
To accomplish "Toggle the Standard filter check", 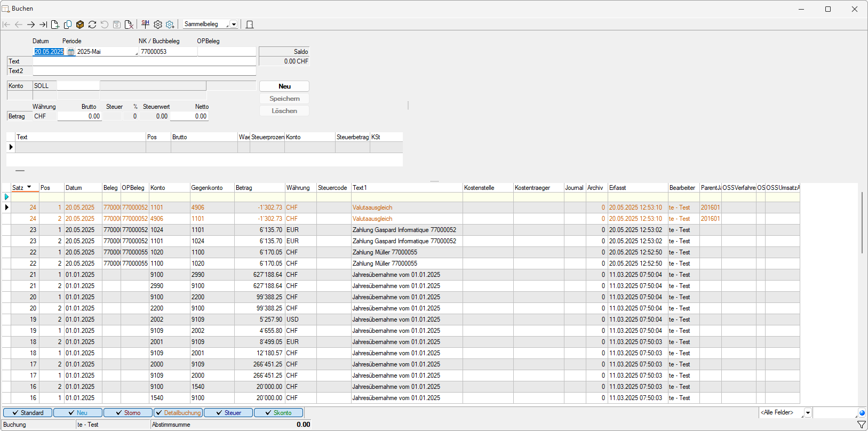I will [27, 413].
